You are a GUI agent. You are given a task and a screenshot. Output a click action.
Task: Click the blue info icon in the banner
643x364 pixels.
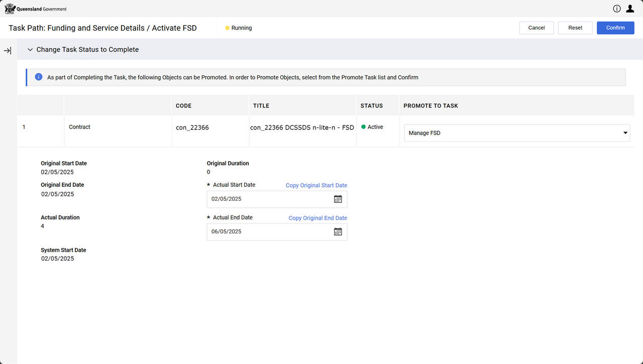point(38,77)
